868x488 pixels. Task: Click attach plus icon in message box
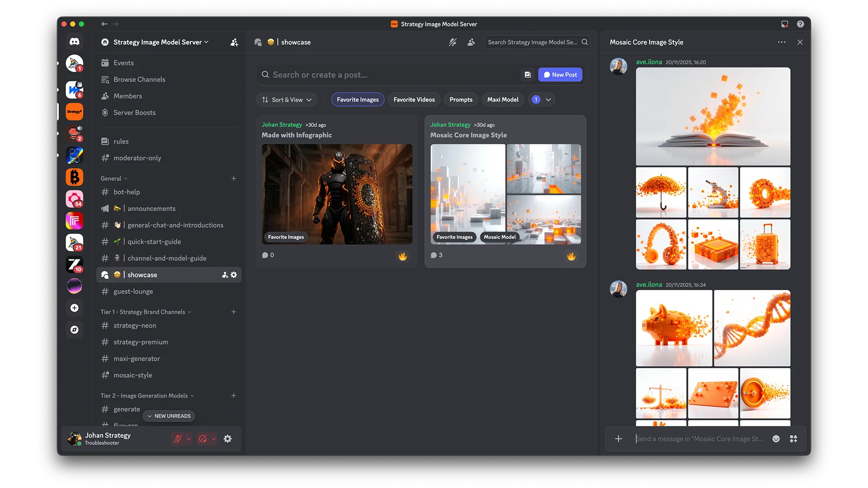coord(618,439)
